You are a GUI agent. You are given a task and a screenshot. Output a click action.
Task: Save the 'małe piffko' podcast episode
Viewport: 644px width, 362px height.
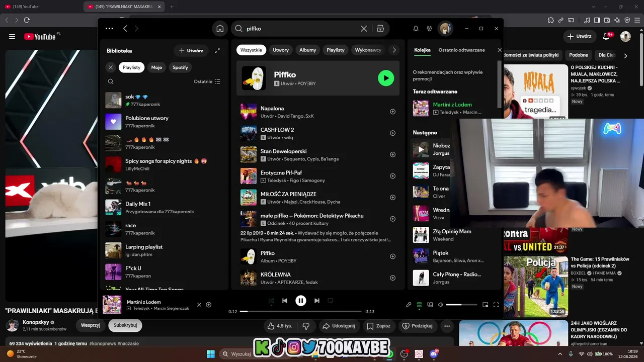(x=393, y=219)
